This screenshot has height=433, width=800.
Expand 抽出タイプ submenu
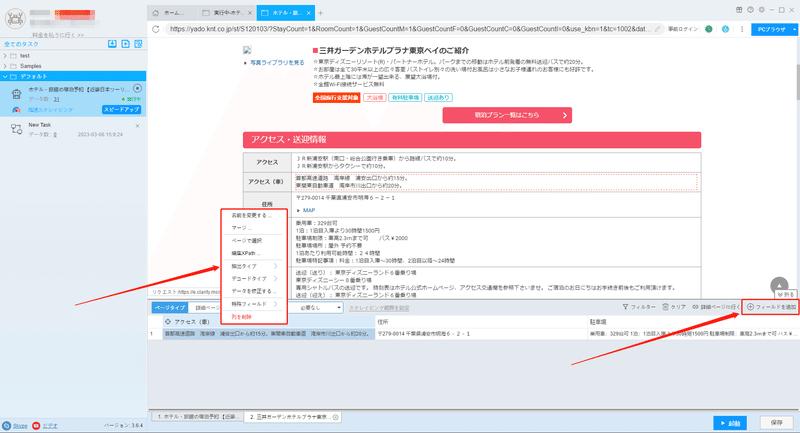click(x=253, y=266)
